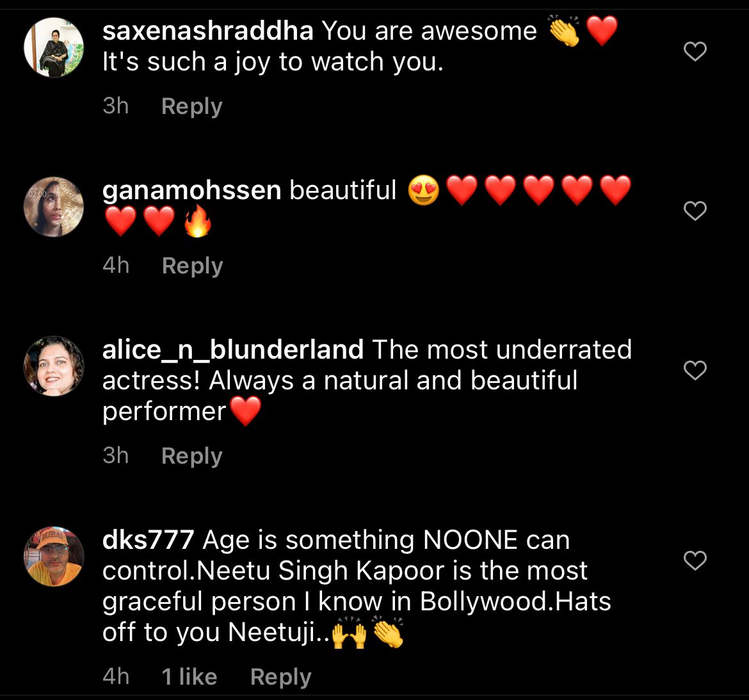
Task: Open the saxenashraddha username link
Action: pos(207,31)
